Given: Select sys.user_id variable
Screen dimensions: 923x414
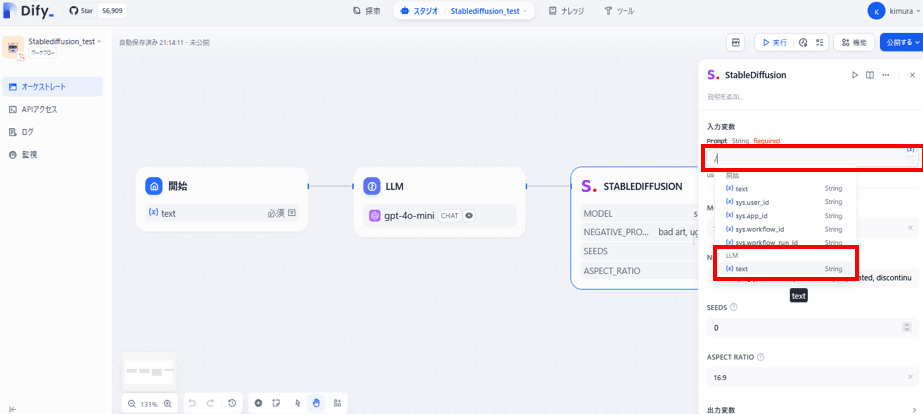Looking at the screenshot, I should pyautogui.click(x=785, y=202).
